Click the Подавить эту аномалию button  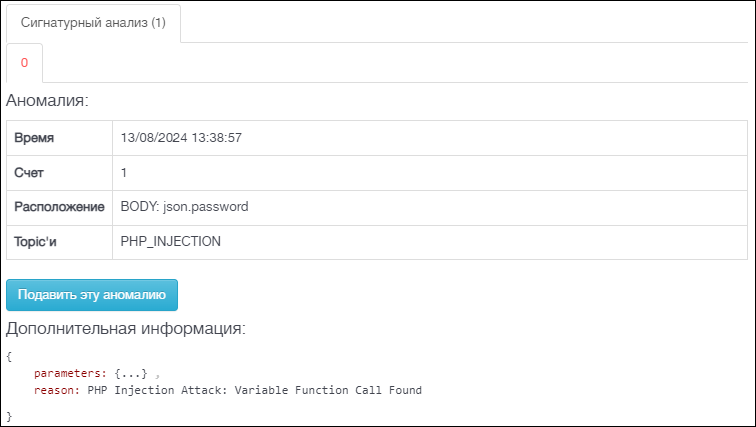(x=92, y=294)
